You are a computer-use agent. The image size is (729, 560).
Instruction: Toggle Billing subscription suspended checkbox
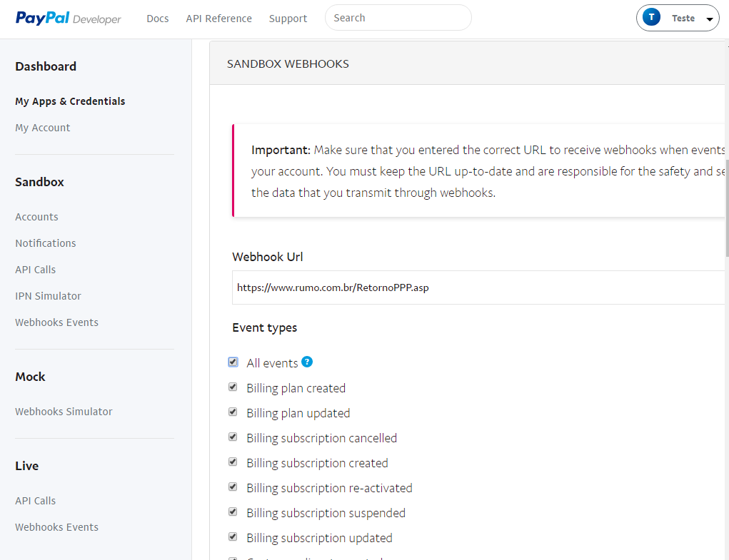[233, 512]
